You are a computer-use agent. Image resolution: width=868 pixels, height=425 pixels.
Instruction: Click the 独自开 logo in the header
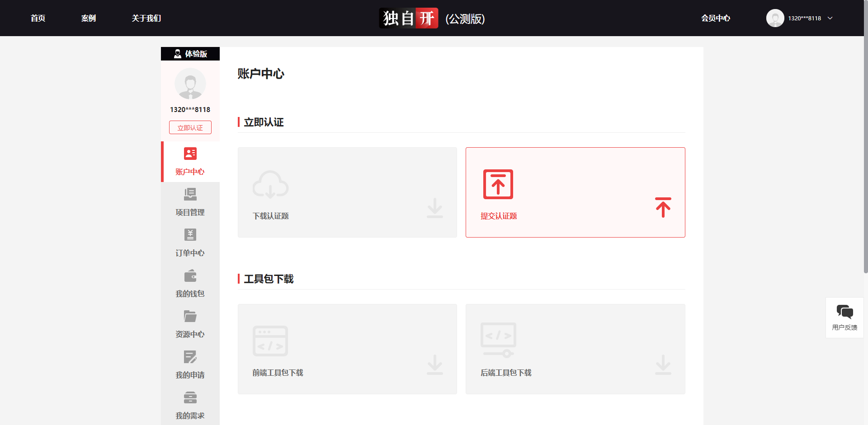click(409, 18)
